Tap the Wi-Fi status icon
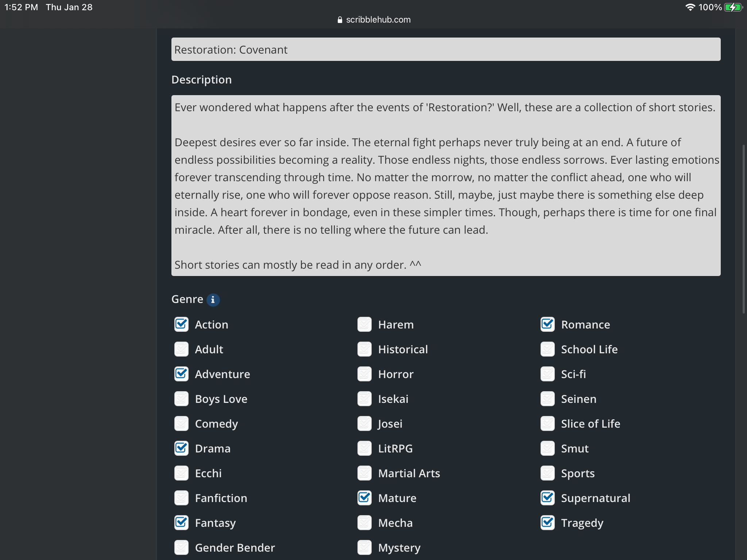Viewport: 747px width, 560px height. 690,7
